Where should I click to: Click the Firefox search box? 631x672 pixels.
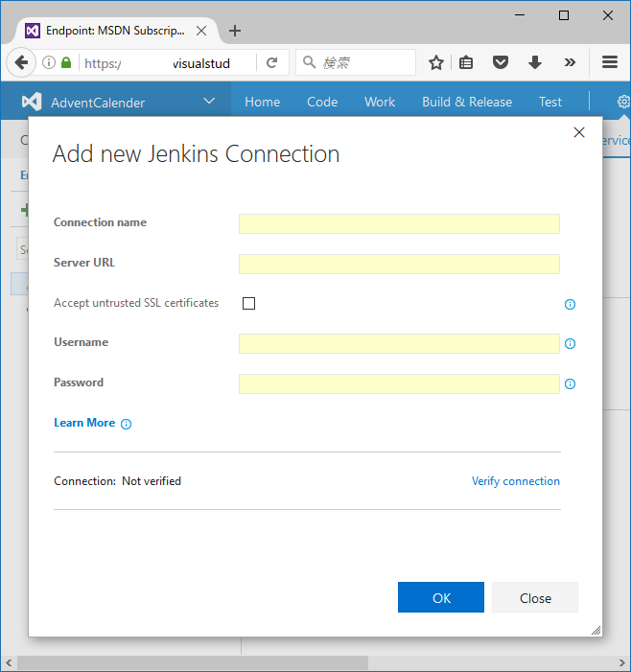[356, 62]
